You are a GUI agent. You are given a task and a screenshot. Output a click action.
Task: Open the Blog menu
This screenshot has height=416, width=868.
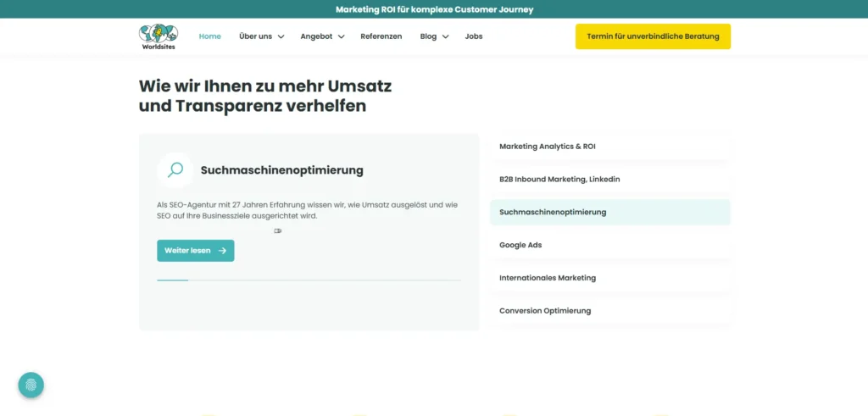pyautogui.click(x=428, y=36)
